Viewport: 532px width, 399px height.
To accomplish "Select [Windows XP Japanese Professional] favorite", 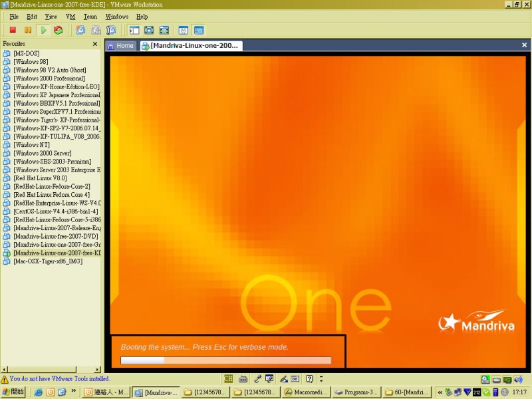I will [x=57, y=95].
